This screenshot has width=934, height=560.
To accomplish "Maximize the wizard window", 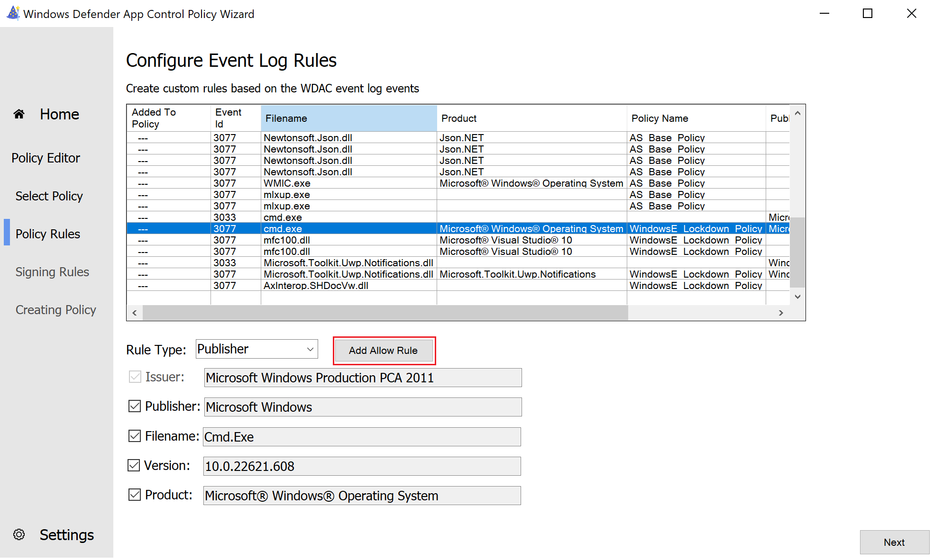I will [867, 13].
